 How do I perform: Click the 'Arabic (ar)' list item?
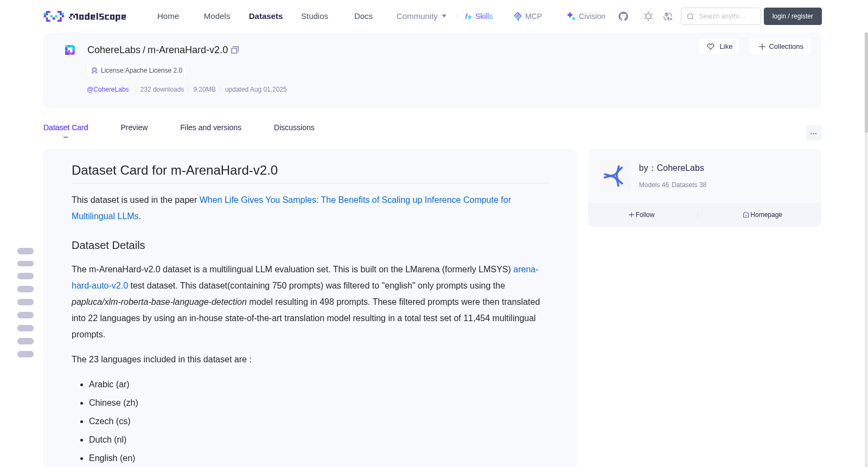click(x=109, y=384)
